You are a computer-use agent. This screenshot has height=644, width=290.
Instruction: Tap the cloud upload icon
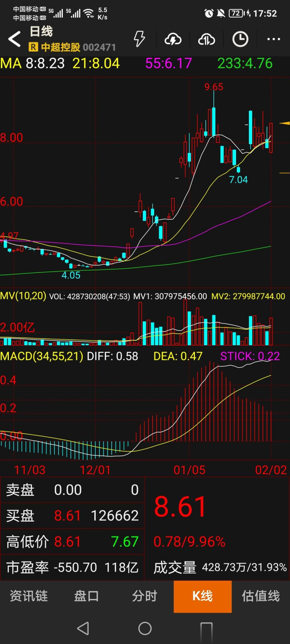(x=206, y=39)
